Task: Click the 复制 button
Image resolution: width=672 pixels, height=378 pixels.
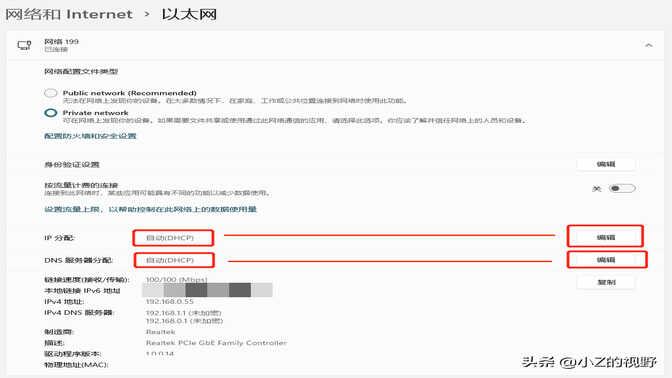Action: (x=606, y=282)
